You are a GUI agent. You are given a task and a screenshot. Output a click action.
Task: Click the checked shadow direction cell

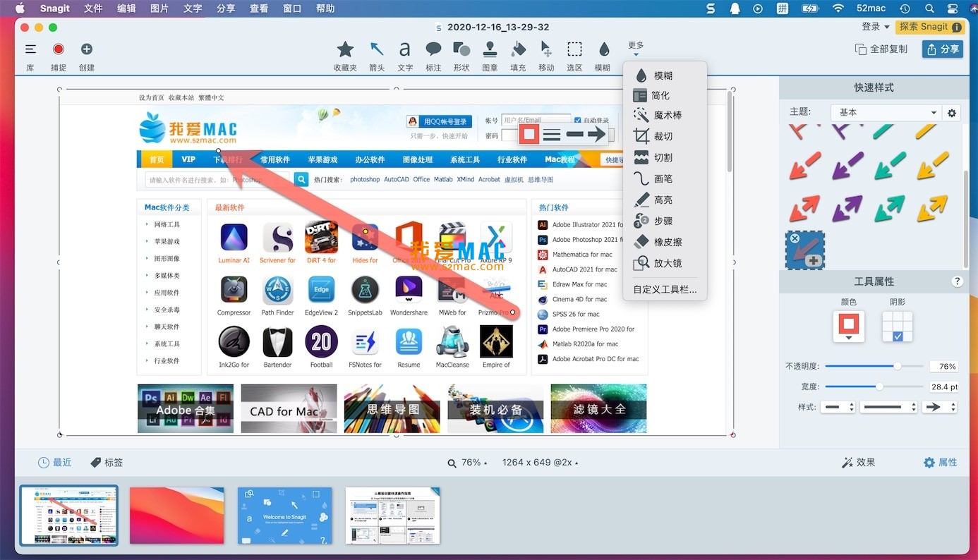pyautogui.click(x=898, y=337)
